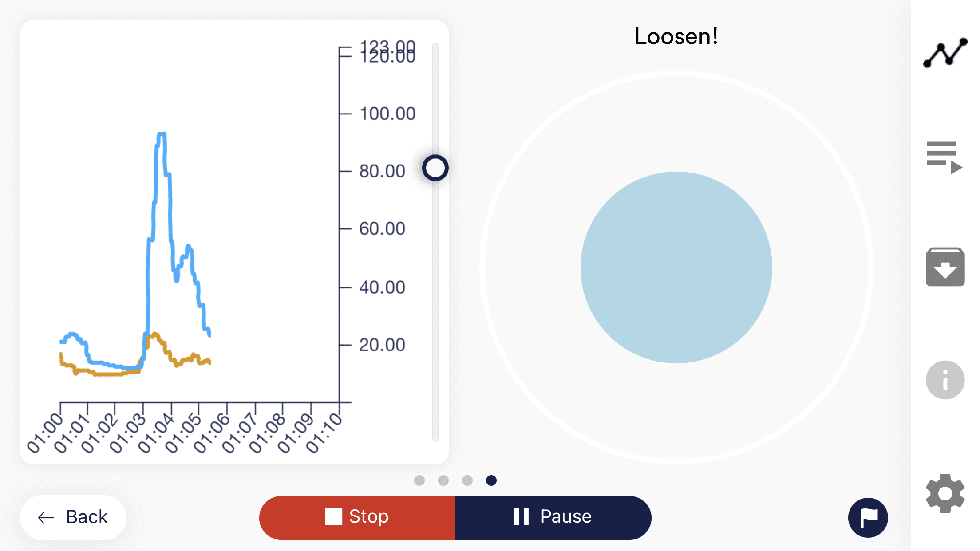Click the flag icon beside the Pause button
The image size is (980, 551).
click(867, 517)
